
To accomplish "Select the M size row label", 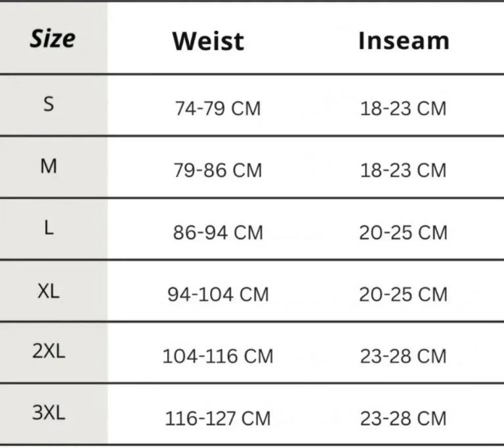I will 49,166.
